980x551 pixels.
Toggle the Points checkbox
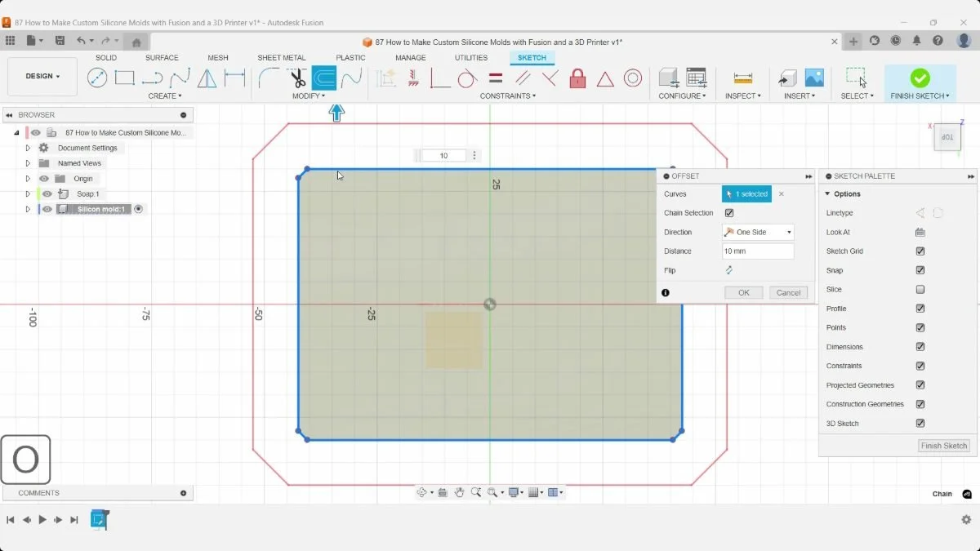pos(920,328)
